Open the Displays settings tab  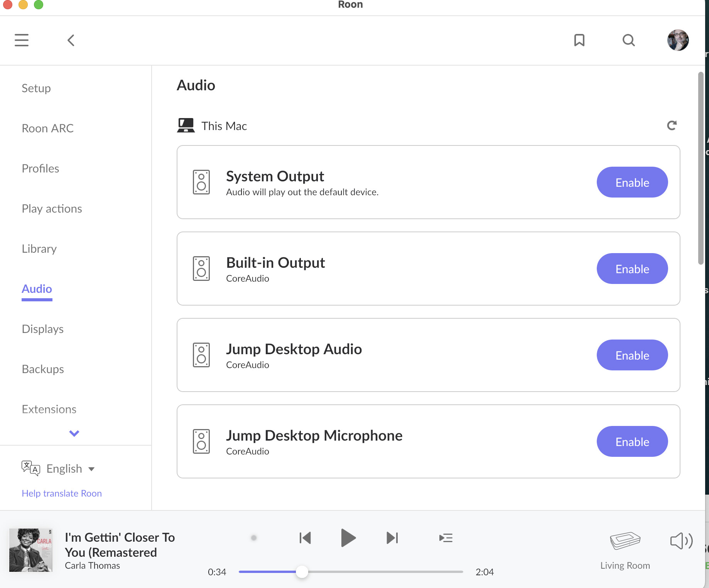pyautogui.click(x=42, y=329)
